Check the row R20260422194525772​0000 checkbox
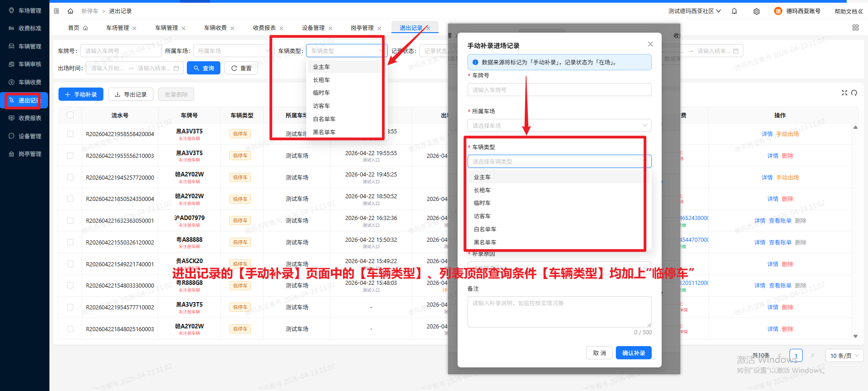The image size is (868, 391). [70, 177]
